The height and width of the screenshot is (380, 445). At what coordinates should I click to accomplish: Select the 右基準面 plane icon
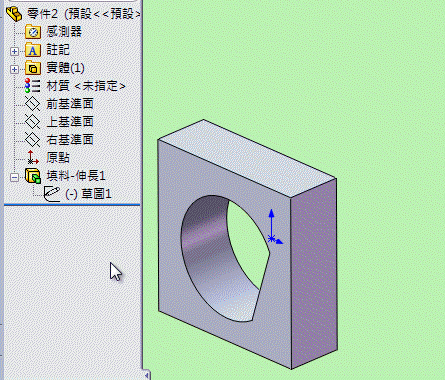33,140
